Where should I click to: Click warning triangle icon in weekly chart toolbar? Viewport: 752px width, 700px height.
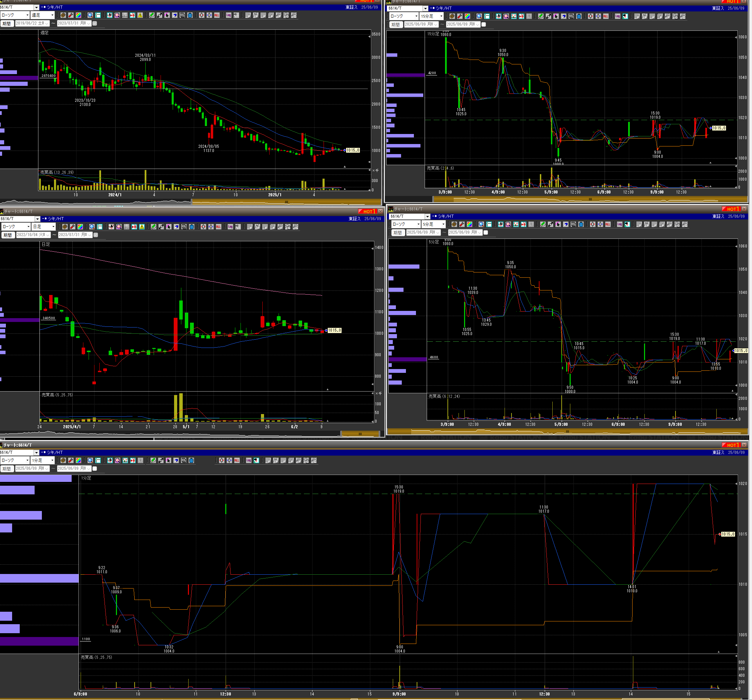coord(140,15)
